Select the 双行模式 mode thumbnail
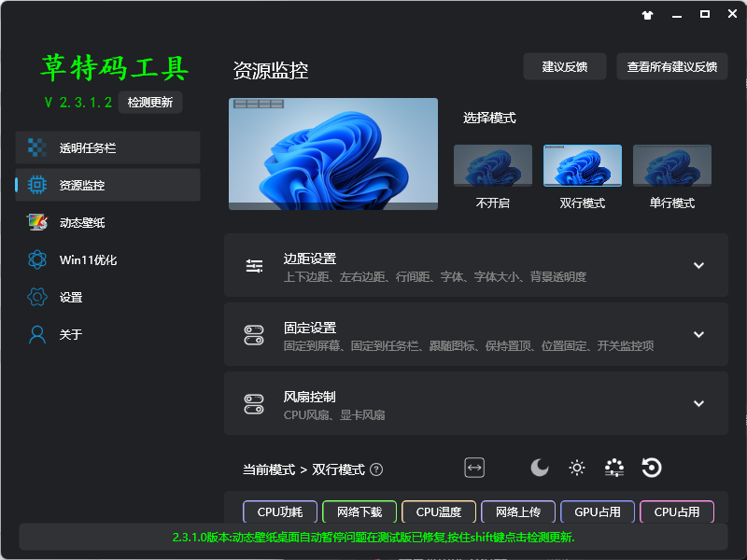 click(x=583, y=166)
